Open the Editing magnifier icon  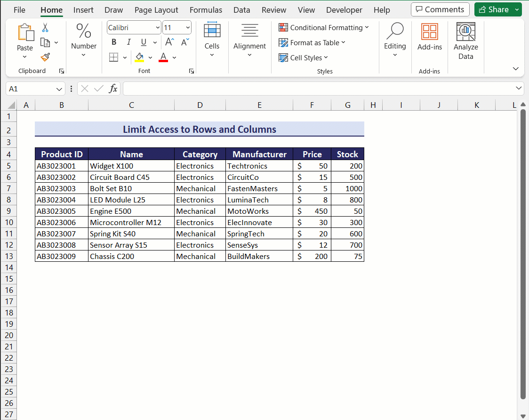click(x=395, y=31)
